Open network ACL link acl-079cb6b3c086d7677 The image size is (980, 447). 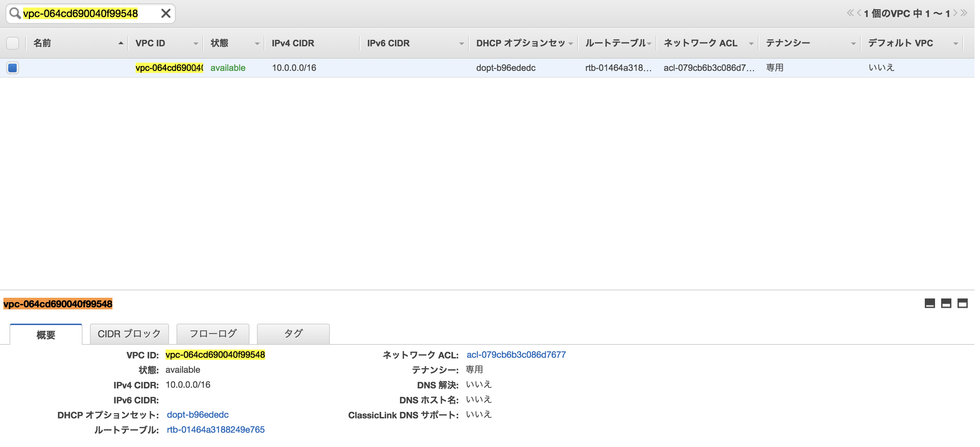click(x=516, y=355)
